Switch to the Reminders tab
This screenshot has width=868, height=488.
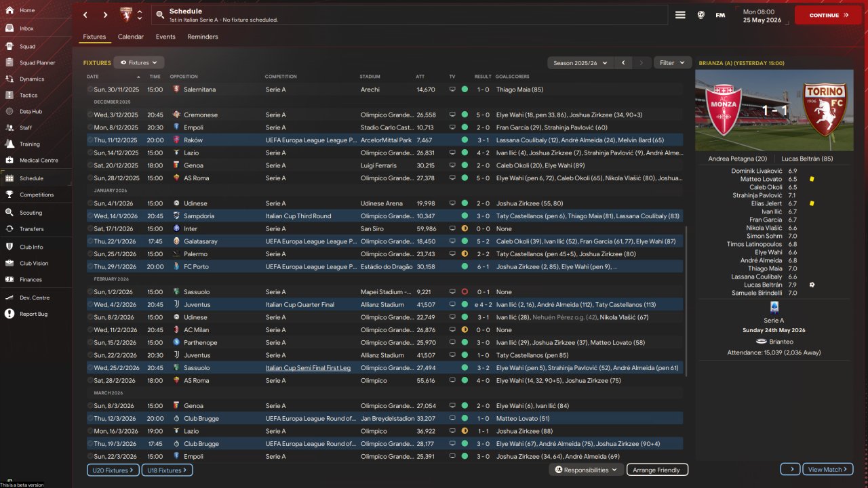(x=203, y=37)
